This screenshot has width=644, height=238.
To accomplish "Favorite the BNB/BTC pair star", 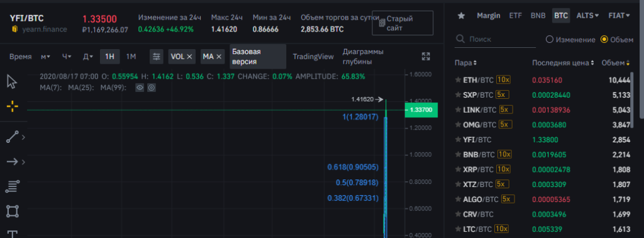I will tap(458, 154).
